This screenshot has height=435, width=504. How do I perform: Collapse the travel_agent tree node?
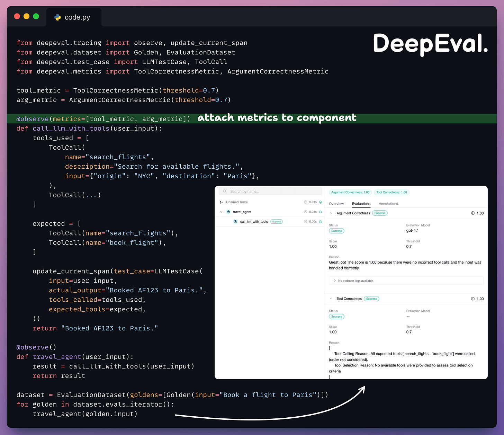point(221,212)
